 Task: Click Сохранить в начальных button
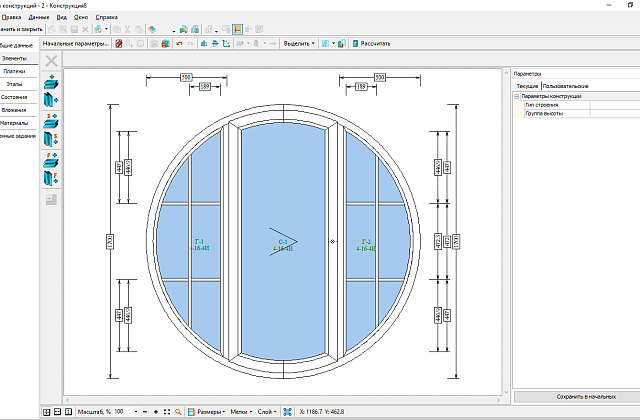pos(577,397)
